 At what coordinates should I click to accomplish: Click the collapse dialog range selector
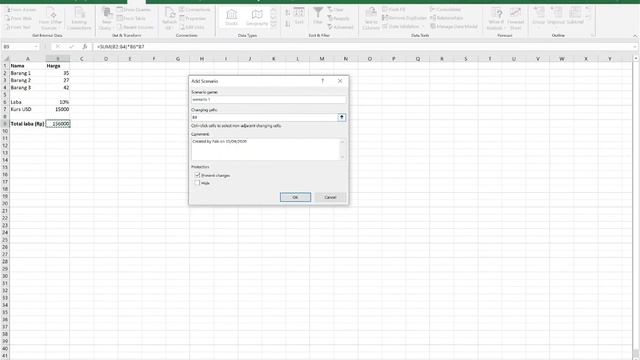pos(342,118)
